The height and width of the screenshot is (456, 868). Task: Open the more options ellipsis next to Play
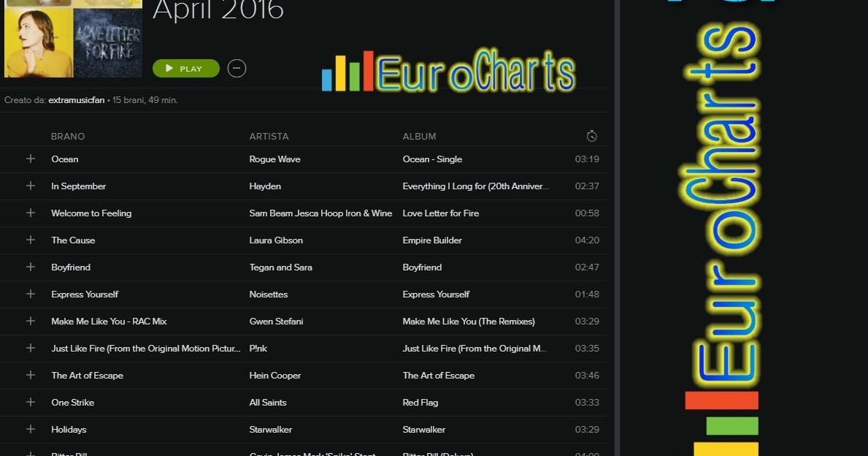(x=236, y=67)
